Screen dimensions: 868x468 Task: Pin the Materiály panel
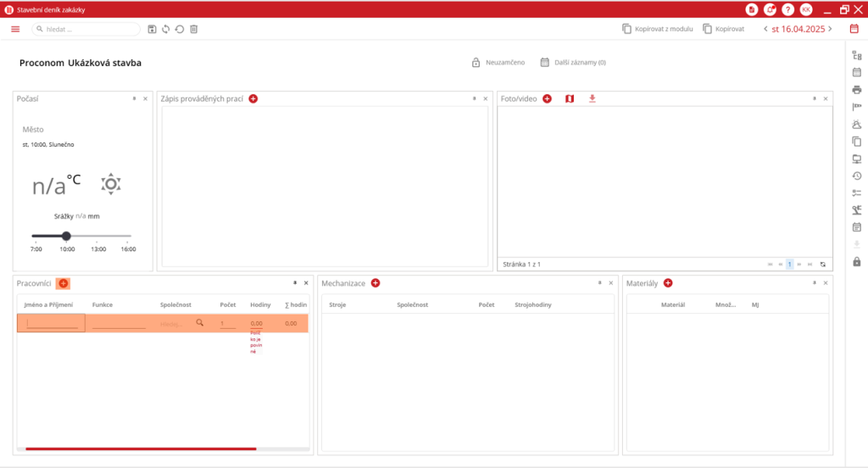click(x=813, y=283)
